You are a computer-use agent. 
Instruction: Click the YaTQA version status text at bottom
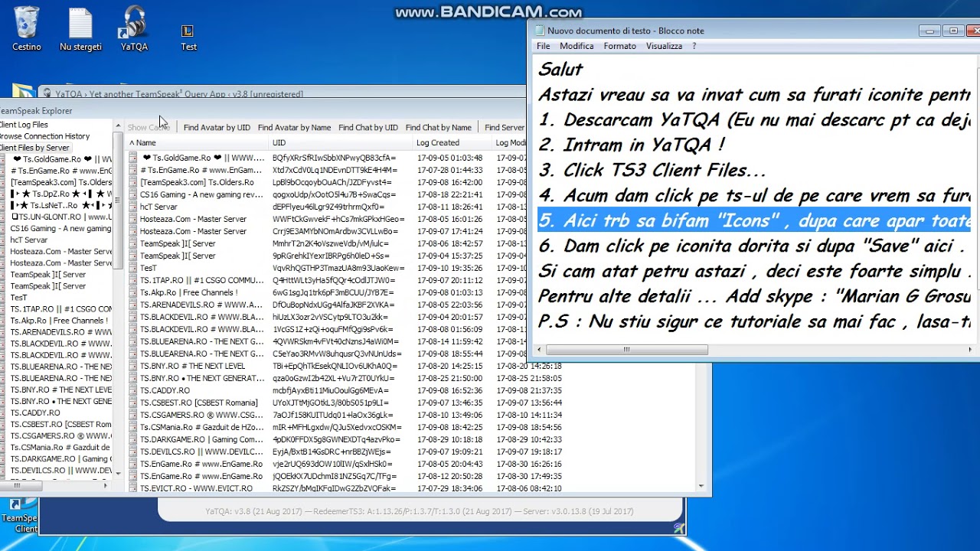(419, 511)
